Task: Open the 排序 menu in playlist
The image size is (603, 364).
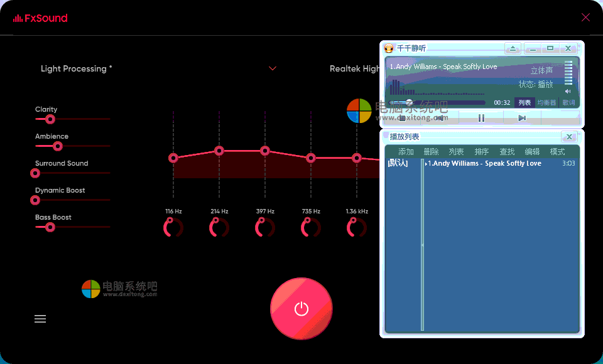Action: [482, 152]
